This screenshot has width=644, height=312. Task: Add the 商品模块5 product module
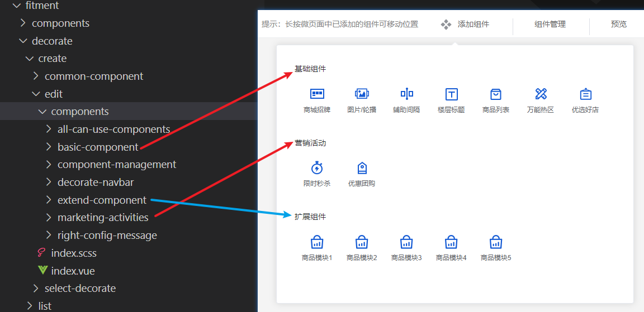[x=496, y=242]
